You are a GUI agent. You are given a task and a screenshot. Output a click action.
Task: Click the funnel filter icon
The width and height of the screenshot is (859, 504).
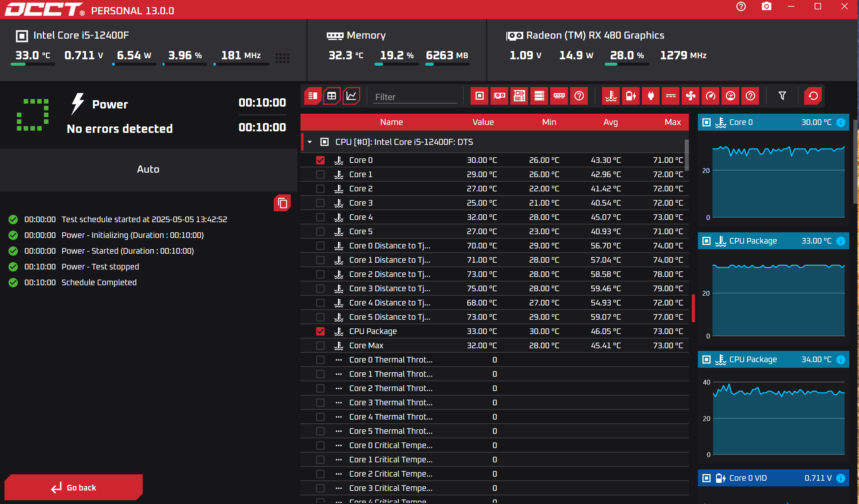(782, 96)
